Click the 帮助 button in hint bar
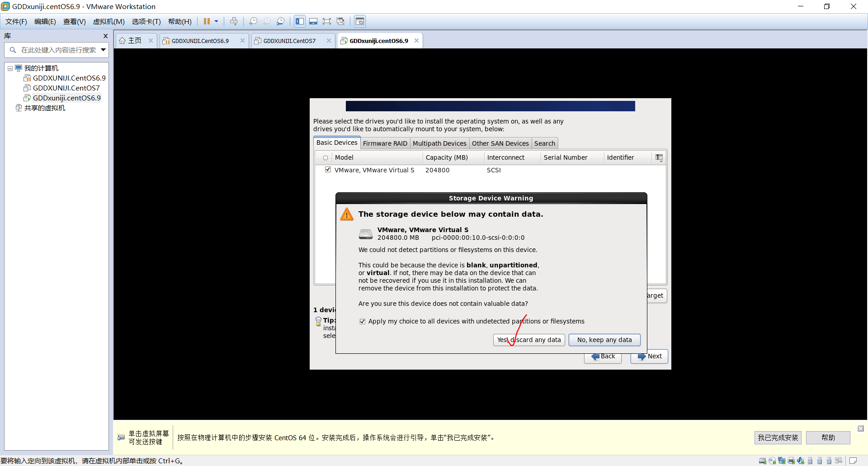 point(828,437)
